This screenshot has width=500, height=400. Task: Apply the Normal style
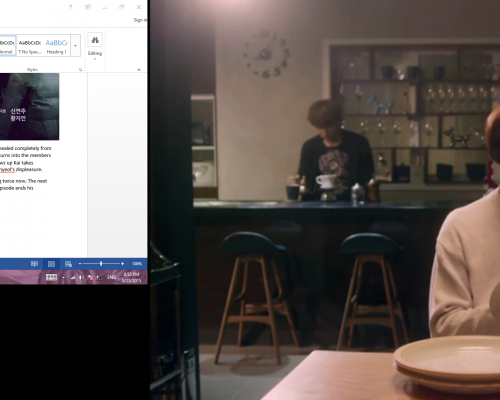(7, 46)
